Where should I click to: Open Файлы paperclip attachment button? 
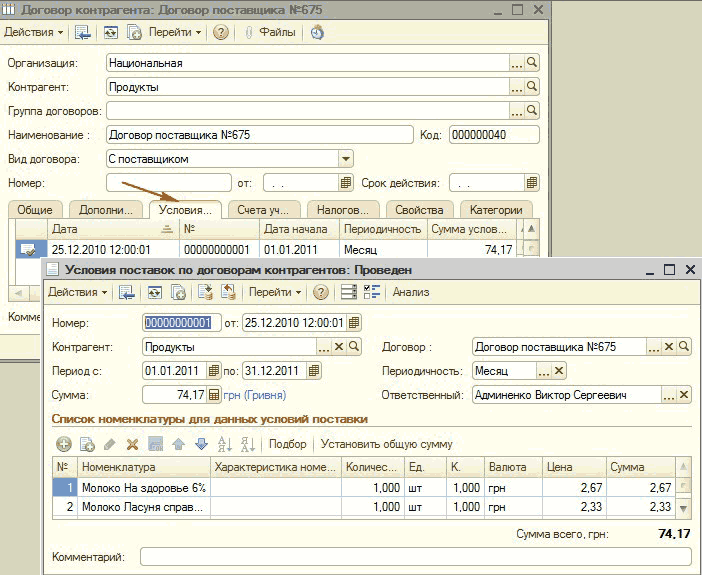269,32
